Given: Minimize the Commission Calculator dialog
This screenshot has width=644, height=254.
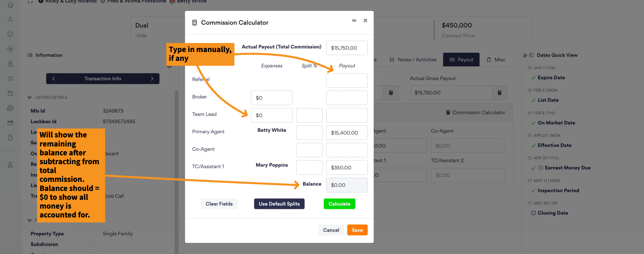Looking at the screenshot, I should click(x=354, y=20).
